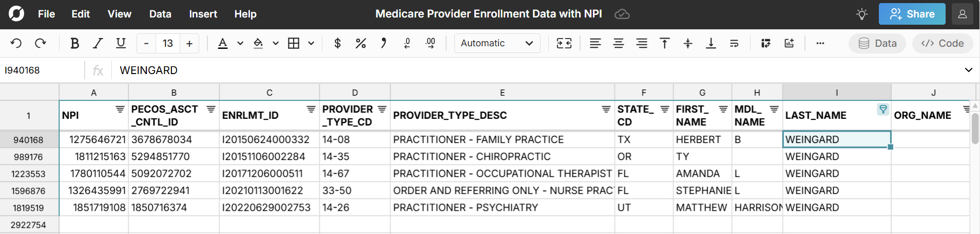Open the Insert menu
Screen dimensions: 980x234
(203, 14)
